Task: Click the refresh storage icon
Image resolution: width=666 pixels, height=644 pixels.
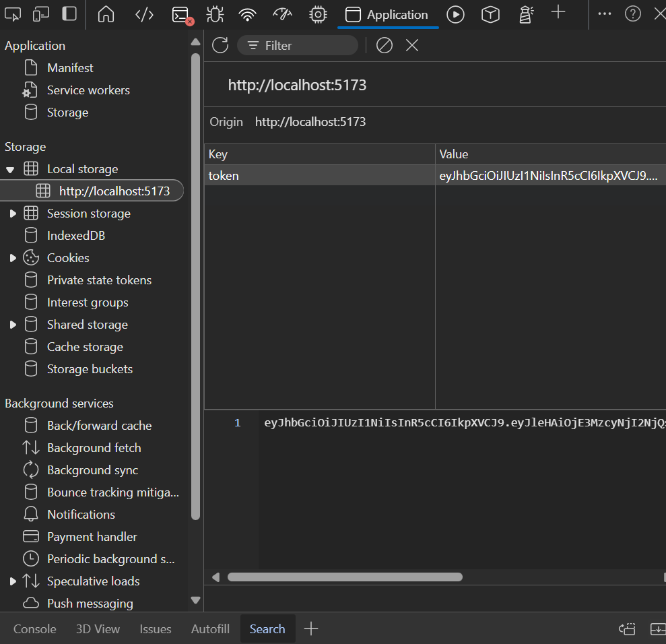Action: (x=220, y=45)
